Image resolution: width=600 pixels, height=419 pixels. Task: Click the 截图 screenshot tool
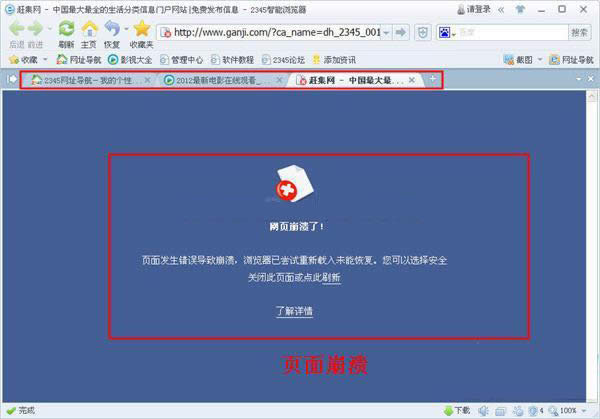coord(518,60)
